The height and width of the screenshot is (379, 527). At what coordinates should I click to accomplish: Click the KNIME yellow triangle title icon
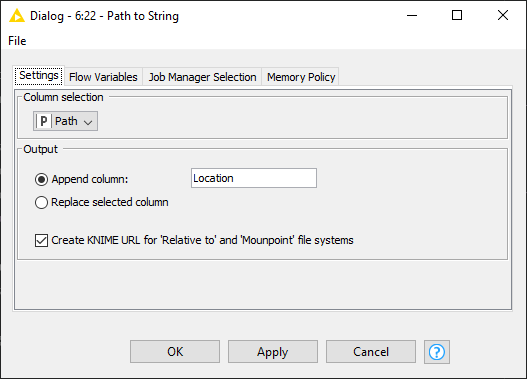click(x=16, y=16)
